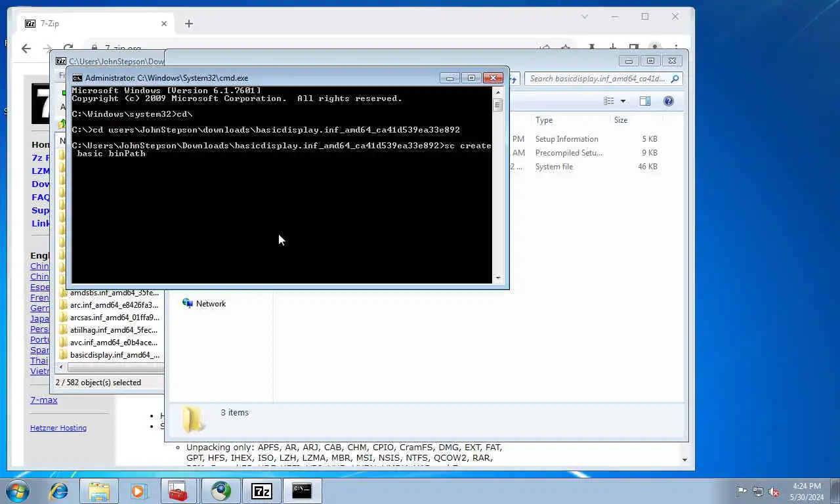This screenshot has width=840, height=504.
Task: Open the Start menu orb
Action: coord(17,491)
